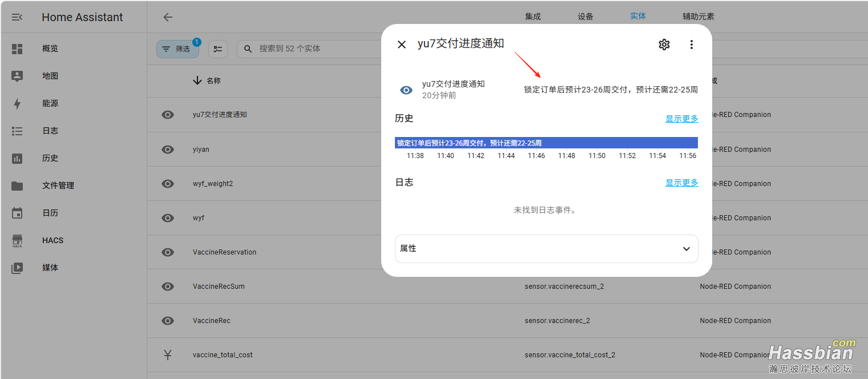Viewport: 868px width, 379px height.
Task: Click the 20分钟前 timestamp in dialog
Action: click(x=439, y=95)
